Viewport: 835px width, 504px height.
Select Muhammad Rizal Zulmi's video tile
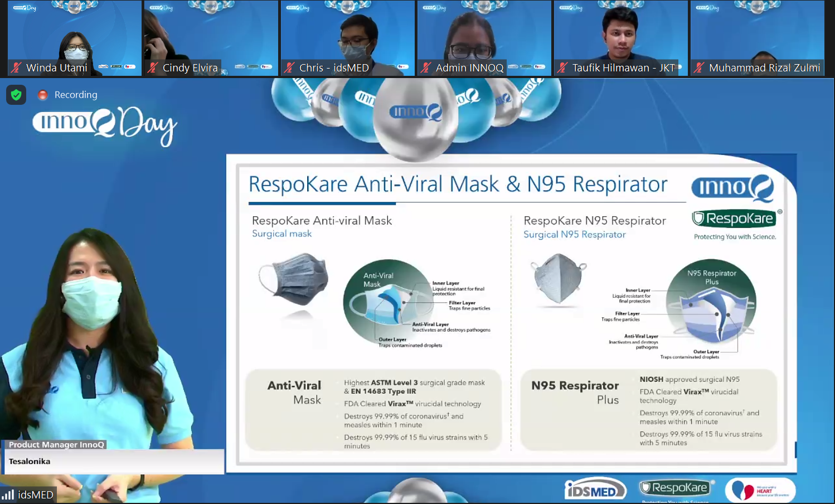coord(758,33)
